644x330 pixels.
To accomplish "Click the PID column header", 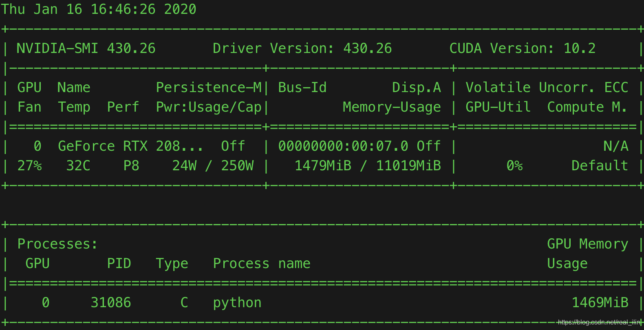I will click(x=119, y=263).
